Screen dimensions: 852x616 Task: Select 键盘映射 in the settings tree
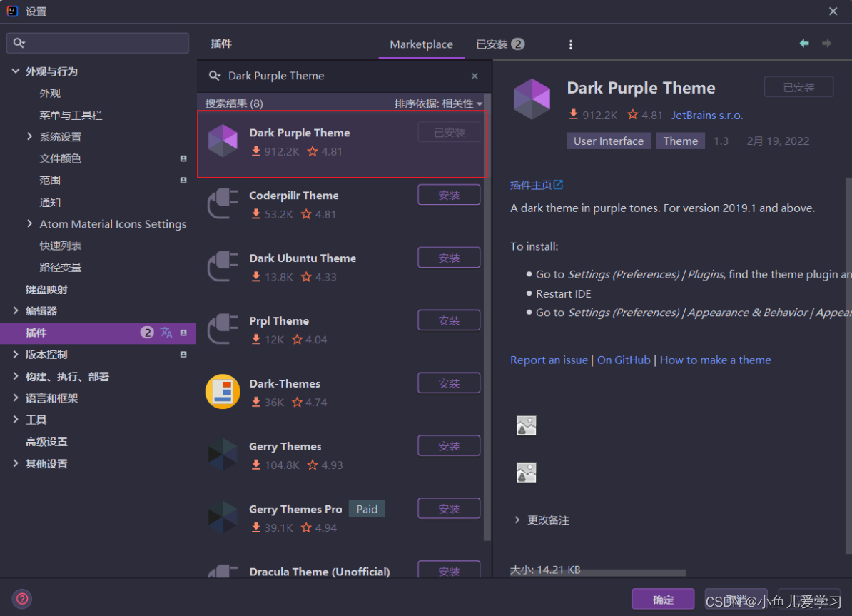click(46, 289)
